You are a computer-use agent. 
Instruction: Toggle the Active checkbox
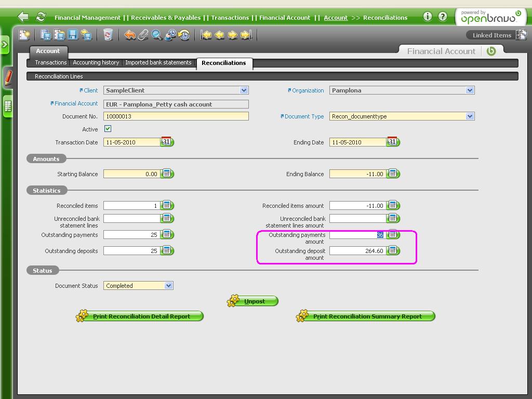[x=108, y=129]
